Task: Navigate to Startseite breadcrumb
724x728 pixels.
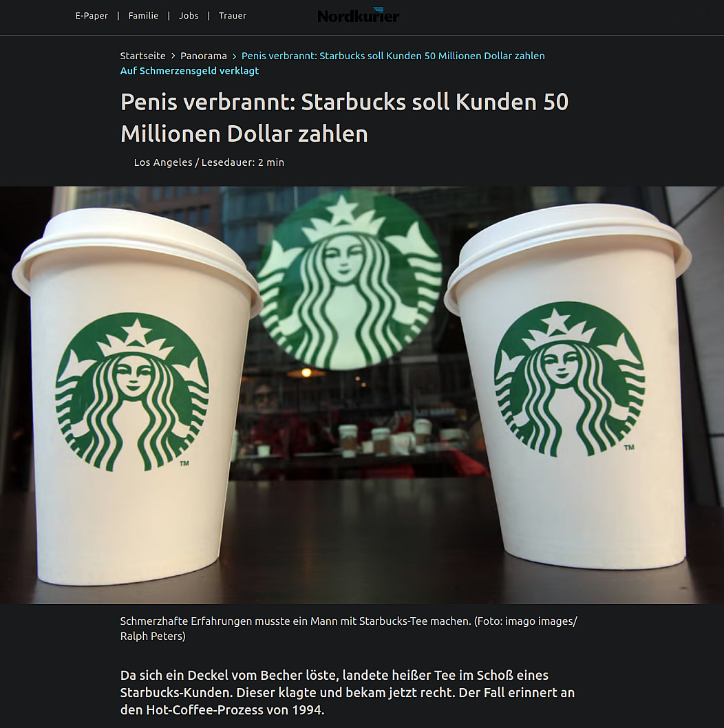Action: (x=142, y=56)
